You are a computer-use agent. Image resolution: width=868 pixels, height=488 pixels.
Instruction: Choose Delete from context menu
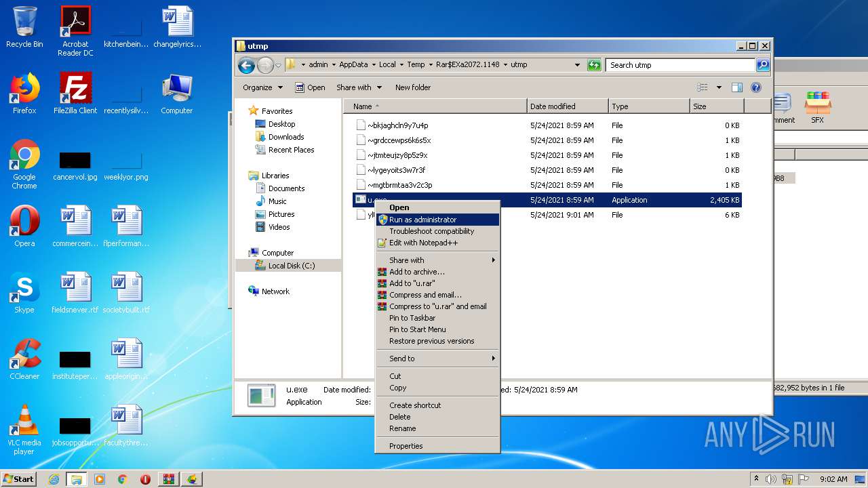point(437,417)
